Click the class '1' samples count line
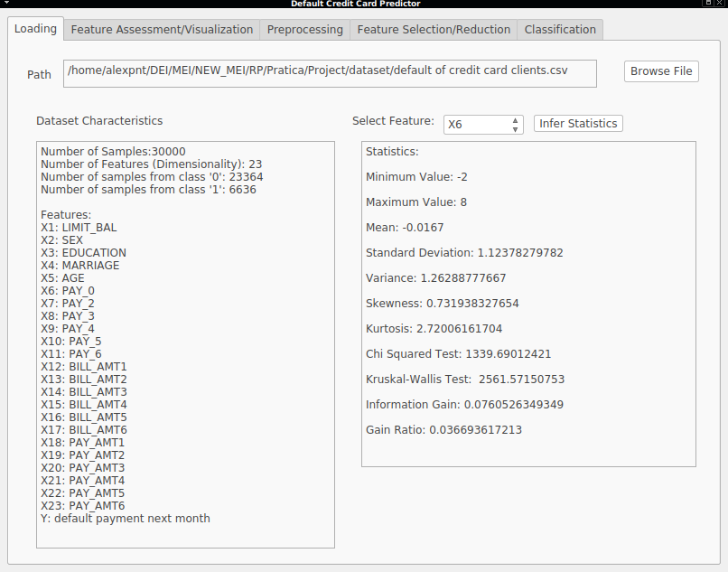The height and width of the screenshot is (572, 728). click(x=148, y=190)
